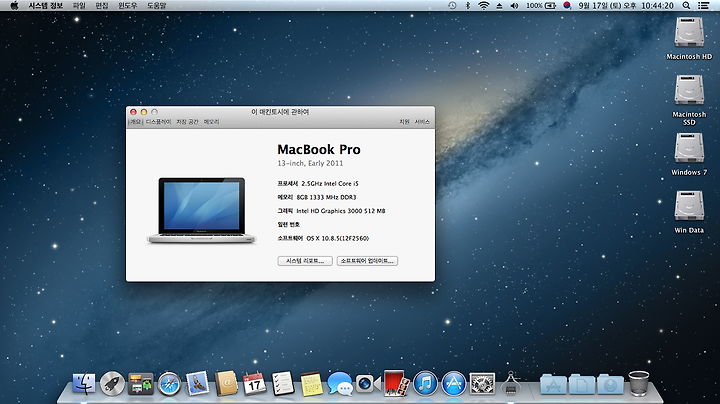Open FaceTime camera icon in Dock
The image size is (720, 404).
tap(368, 384)
